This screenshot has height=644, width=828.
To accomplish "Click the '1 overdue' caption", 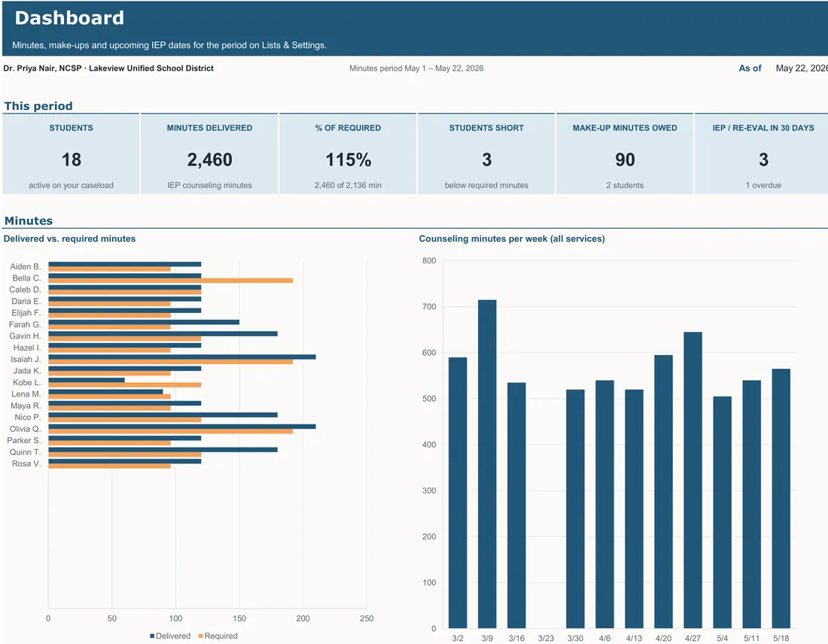I will (763, 185).
